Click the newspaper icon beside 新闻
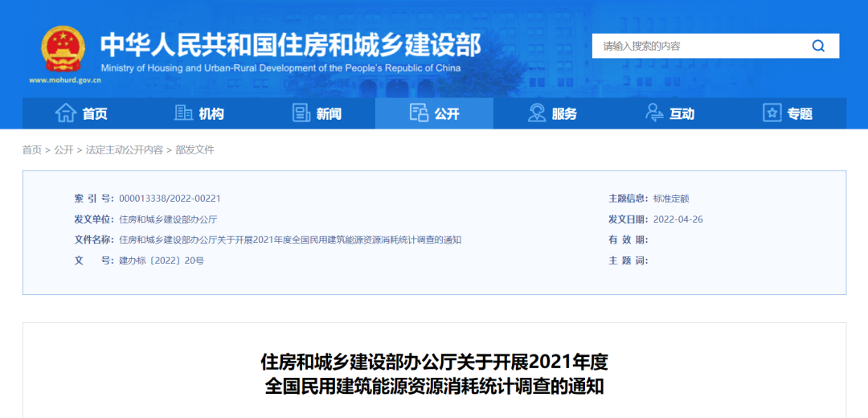This screenshot has width=868, height=418. [301, 113]
